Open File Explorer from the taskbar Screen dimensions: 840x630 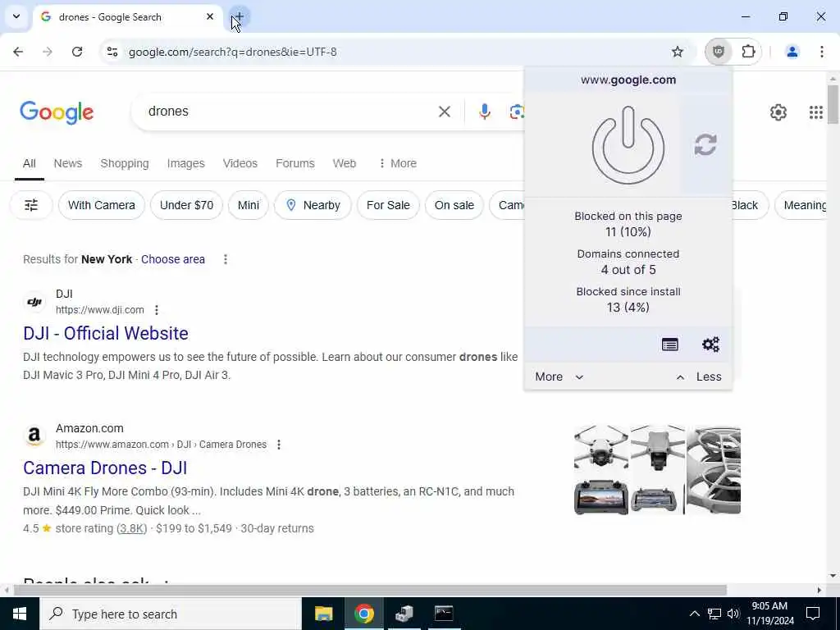pos(323,614)
